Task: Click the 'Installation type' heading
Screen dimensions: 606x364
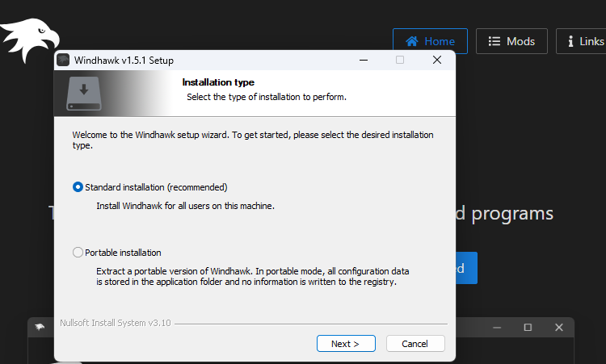Action: tap(218, 82)
